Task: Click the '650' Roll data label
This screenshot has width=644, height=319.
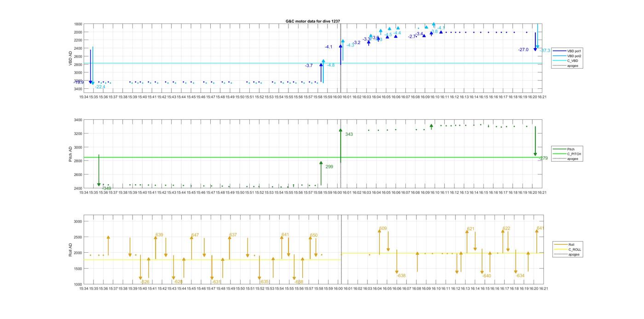Action: pyautogui.click(x=314, y=235)
